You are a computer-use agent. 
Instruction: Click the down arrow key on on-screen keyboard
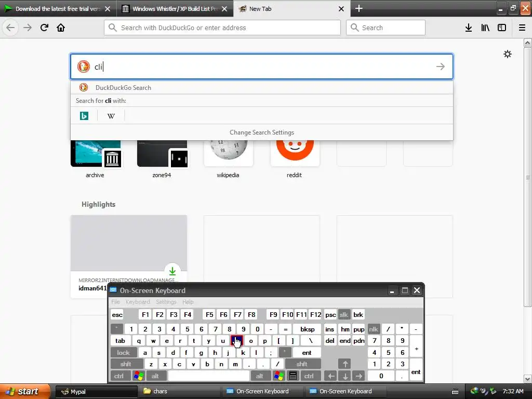tap(345, 376)
